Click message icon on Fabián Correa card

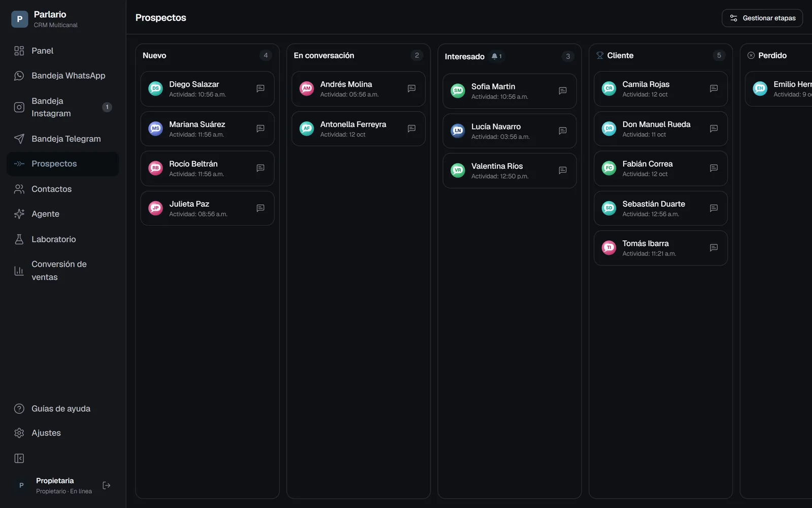click(x=714, y=168)
